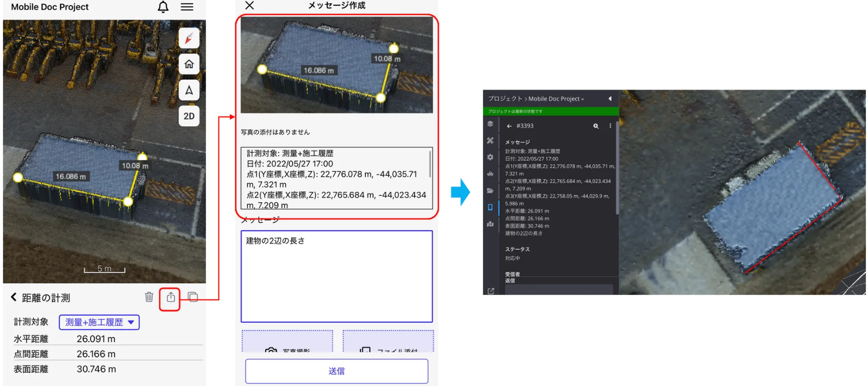Open the map marker icon in the sidebar
Screen dimensions: 868x386
click(x=490, y=224)
